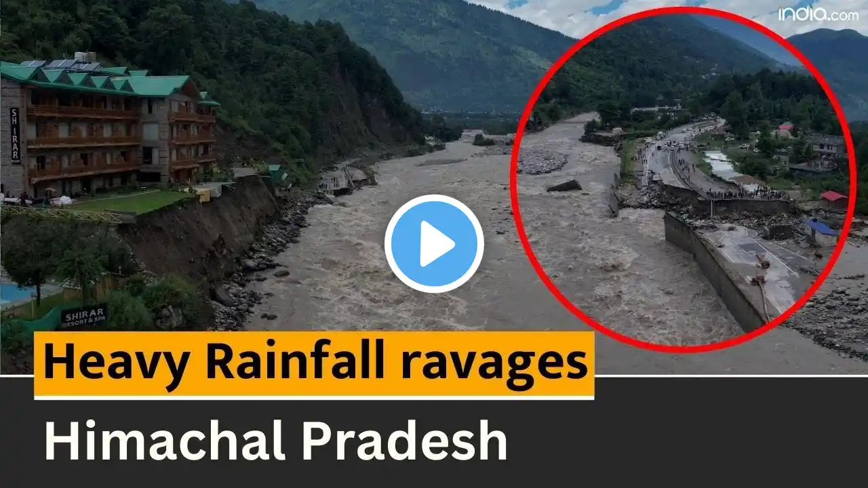Click the 'Himachal Pradesh' headline text
Viewport: 868px width, 488px height.
click(x=276, y=441)
